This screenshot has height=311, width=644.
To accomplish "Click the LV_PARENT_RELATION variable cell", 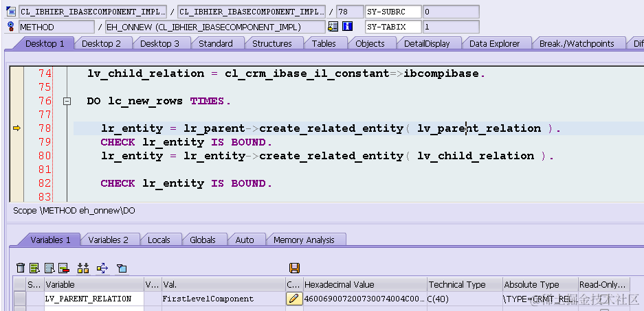I will (x=94, y=299).
